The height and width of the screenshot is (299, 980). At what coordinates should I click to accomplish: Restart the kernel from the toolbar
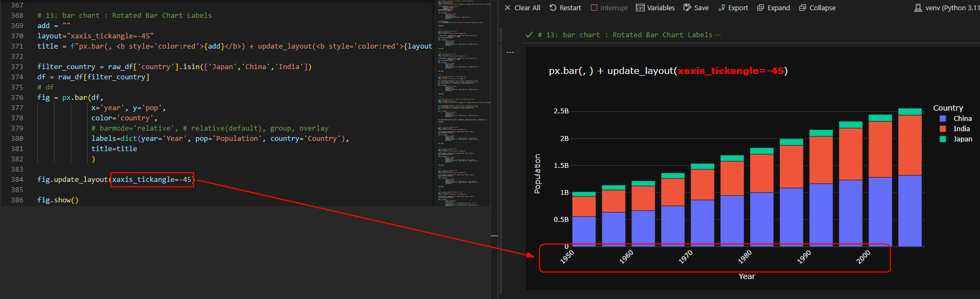[565, 8]
